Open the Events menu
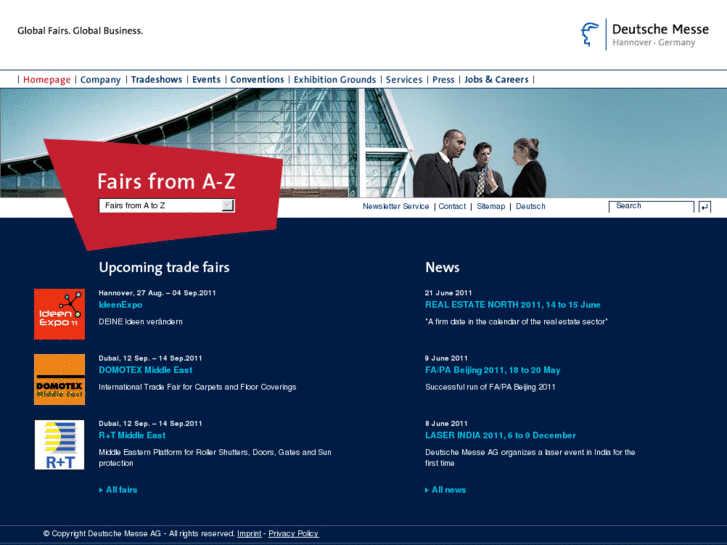 pos(206,80)
